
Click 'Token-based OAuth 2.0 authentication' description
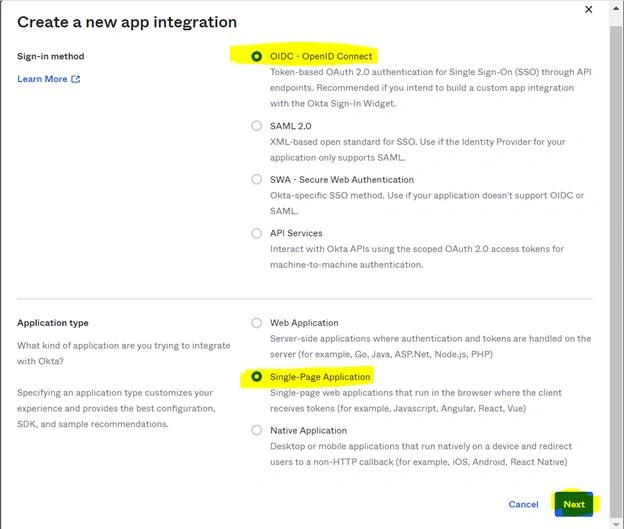(431, 88)
